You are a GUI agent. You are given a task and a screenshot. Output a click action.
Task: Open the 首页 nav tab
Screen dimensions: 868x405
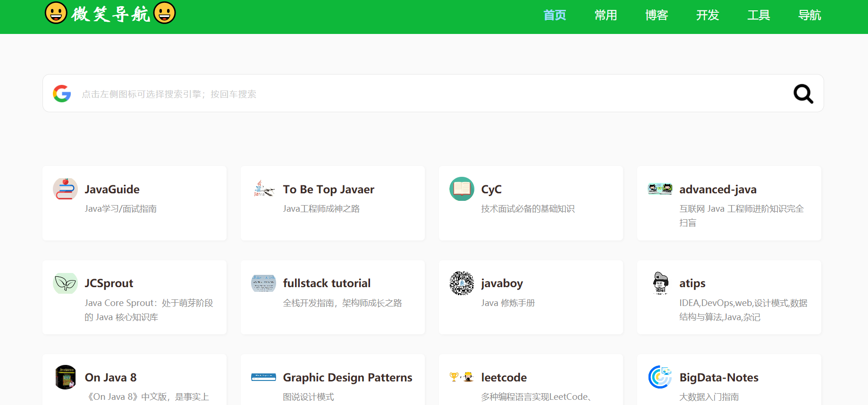coord(555,15)
